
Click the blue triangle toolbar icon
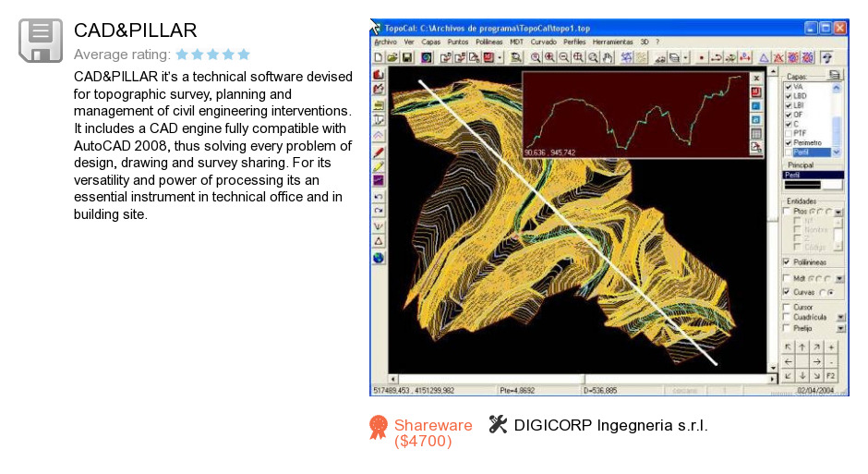764,57
